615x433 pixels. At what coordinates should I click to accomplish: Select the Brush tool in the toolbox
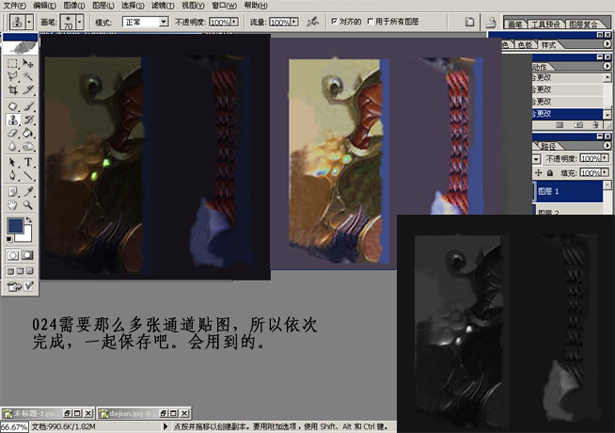pyautogui.click(x=27, y=106)
